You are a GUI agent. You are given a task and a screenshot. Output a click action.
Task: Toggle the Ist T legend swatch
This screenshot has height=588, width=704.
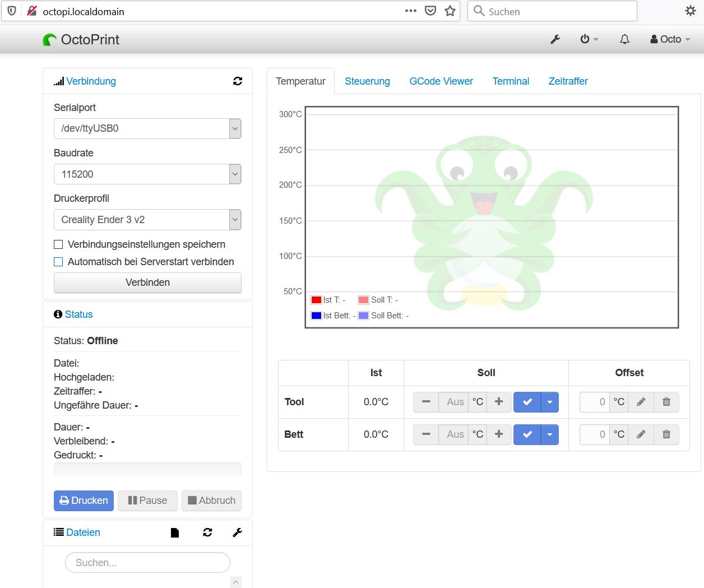coord(316,300)
